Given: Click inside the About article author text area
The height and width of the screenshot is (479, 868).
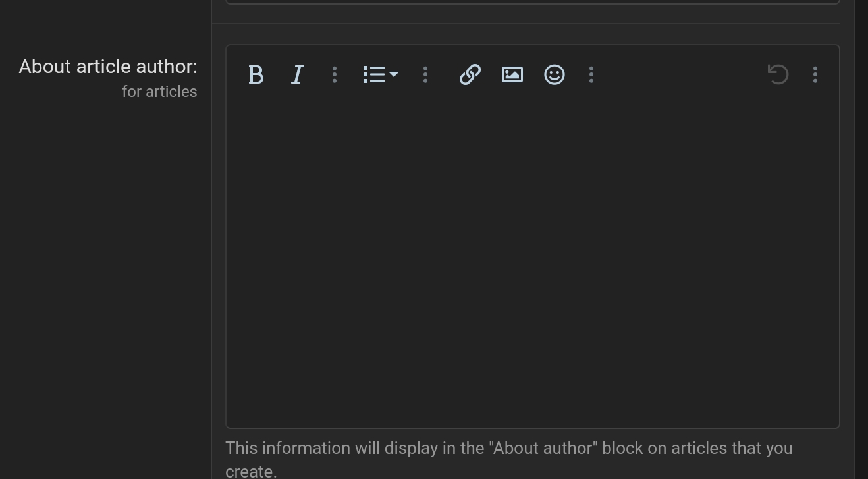Looking at the screenshot, I should click(x=533, y=264).
